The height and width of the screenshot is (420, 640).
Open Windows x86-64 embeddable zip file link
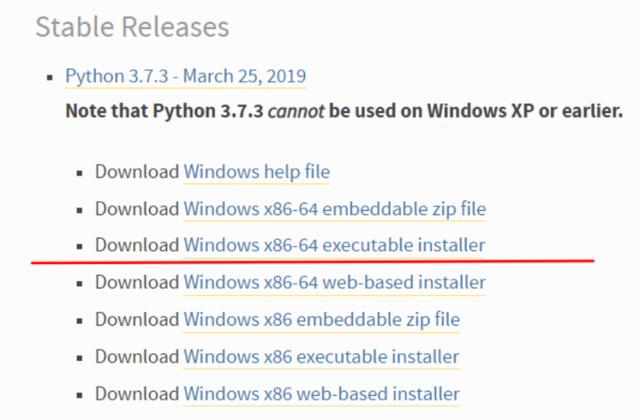coord(335,209)
